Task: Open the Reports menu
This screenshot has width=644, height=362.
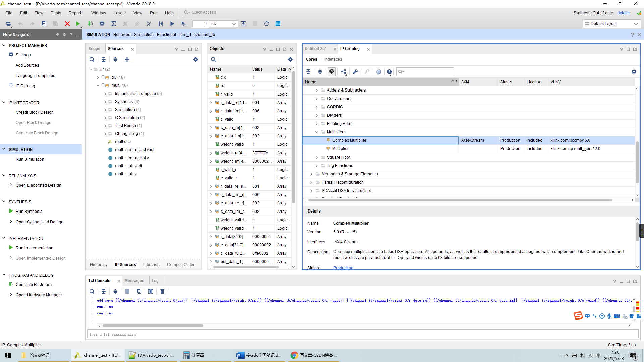Action: coord(76,13)
